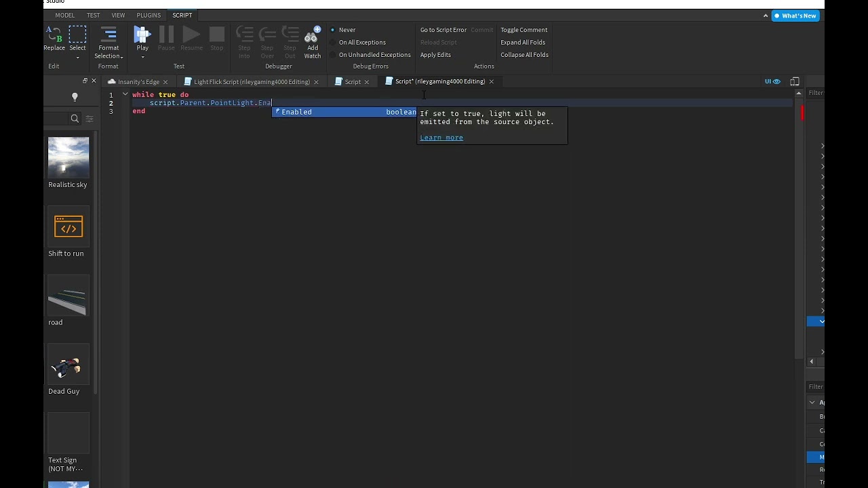The height and width of the screenshot is (488, 868).
Task: Select the Text Sign asset thumbnail
Action: tap(68, 433)
